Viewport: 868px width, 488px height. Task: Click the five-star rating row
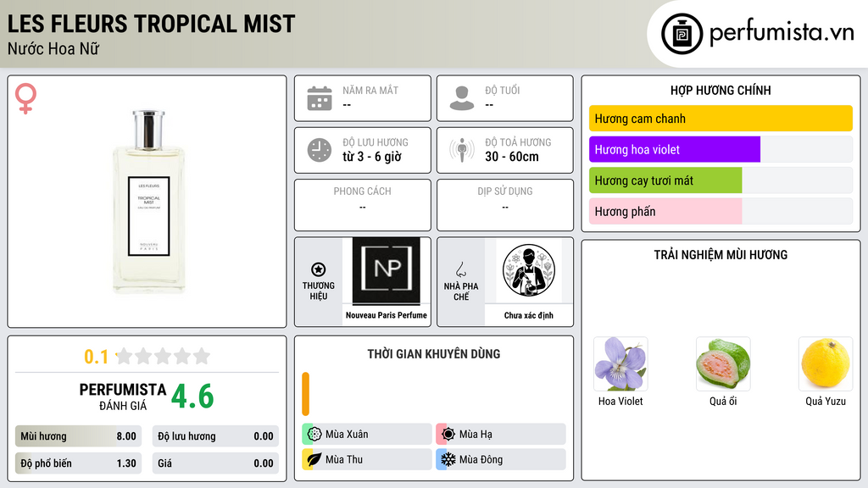pos(163,356)
